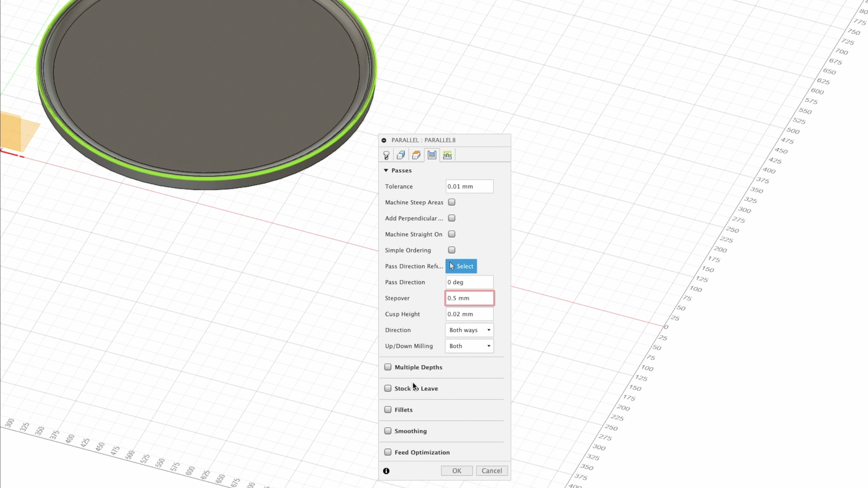Open the Heights tab icon
Viewport: 868px width, 488px height.
[417, 155]
